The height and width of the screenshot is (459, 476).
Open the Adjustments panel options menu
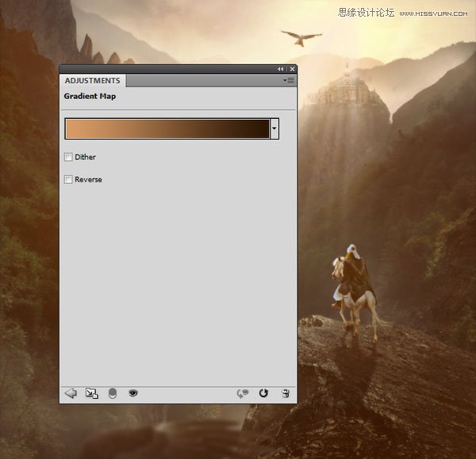point(289,80)
